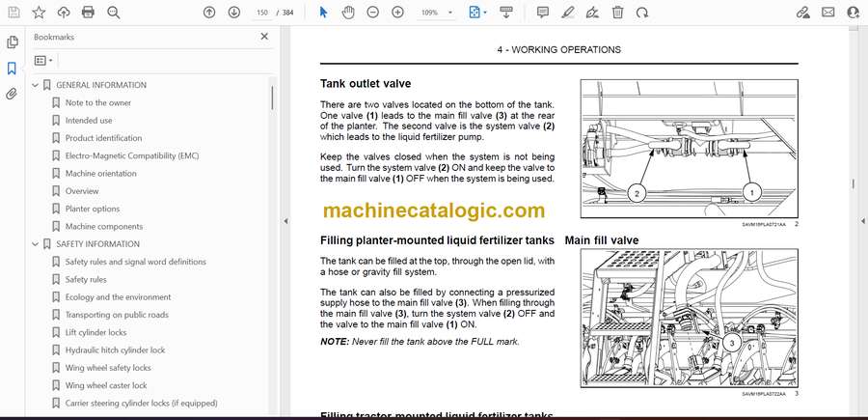This screenshot has width=868, height=420.
Task: Click the share link icon
Action: pos(803,13)
